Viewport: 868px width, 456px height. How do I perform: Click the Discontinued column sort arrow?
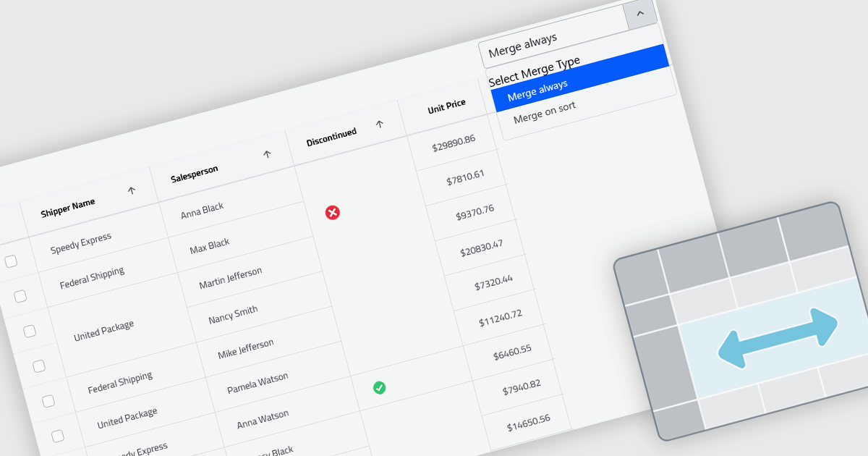tap(379, 124)
